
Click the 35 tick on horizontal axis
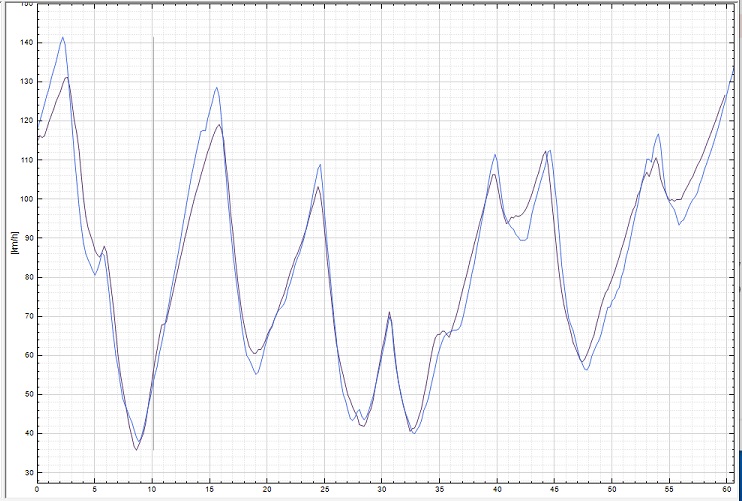click(439, 490)
